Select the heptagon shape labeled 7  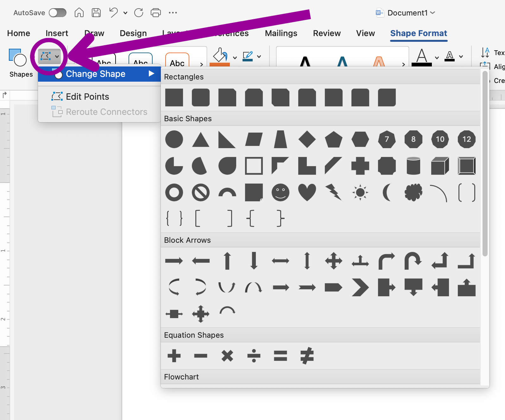387,139
